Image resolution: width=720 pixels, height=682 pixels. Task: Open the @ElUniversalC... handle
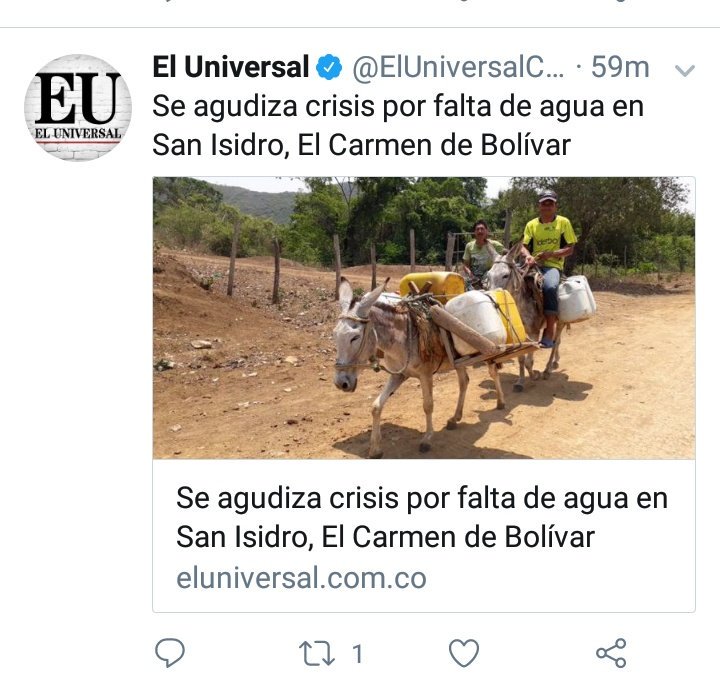pyautogui.click(x=458, y=68)
